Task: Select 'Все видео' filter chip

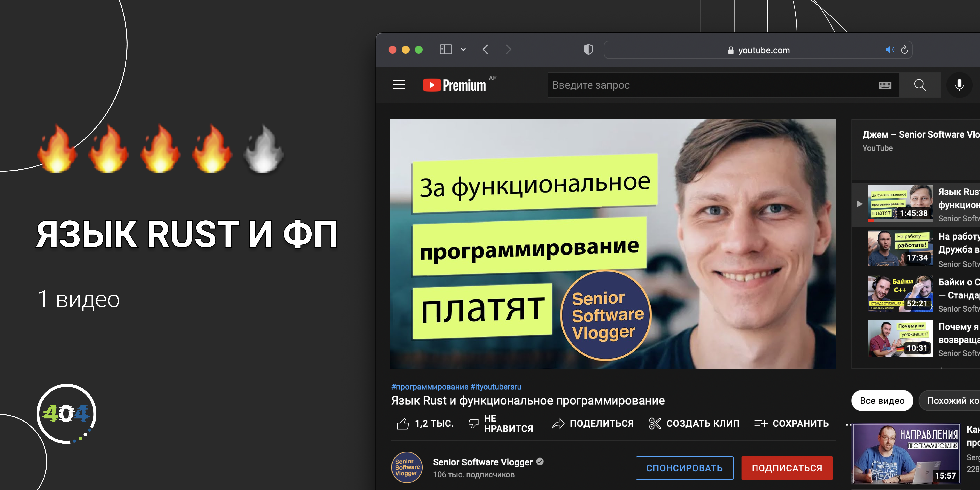Action: point(882,401)
